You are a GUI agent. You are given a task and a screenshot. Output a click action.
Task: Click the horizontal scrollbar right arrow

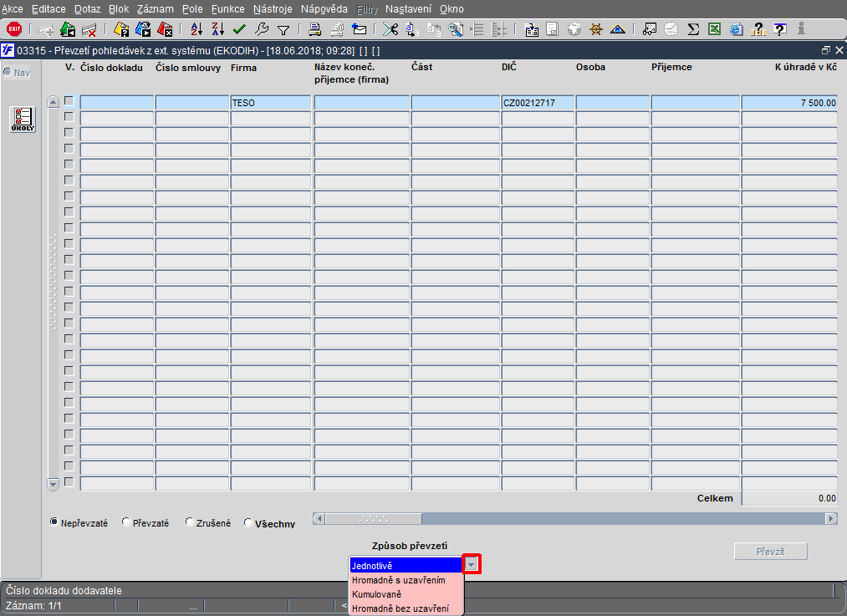(x=831, y=519)
